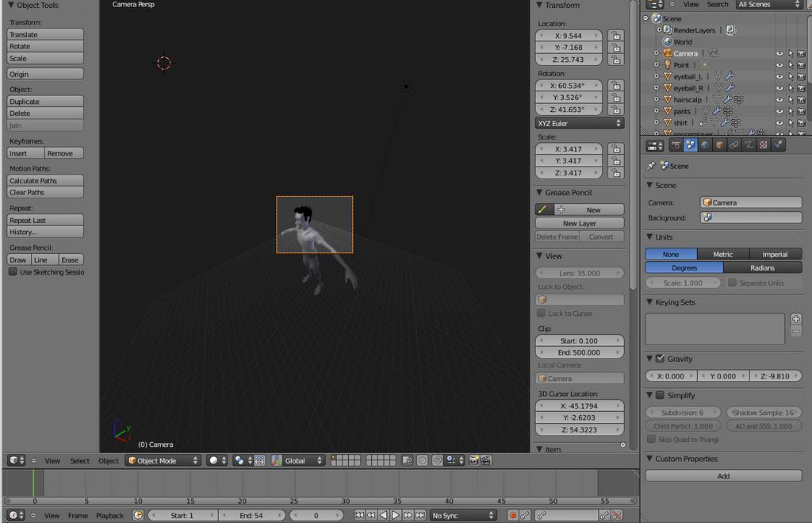Viewport: 812px width, 523px height.
Task: Click the Duplicate button
Action: [45, 101]
